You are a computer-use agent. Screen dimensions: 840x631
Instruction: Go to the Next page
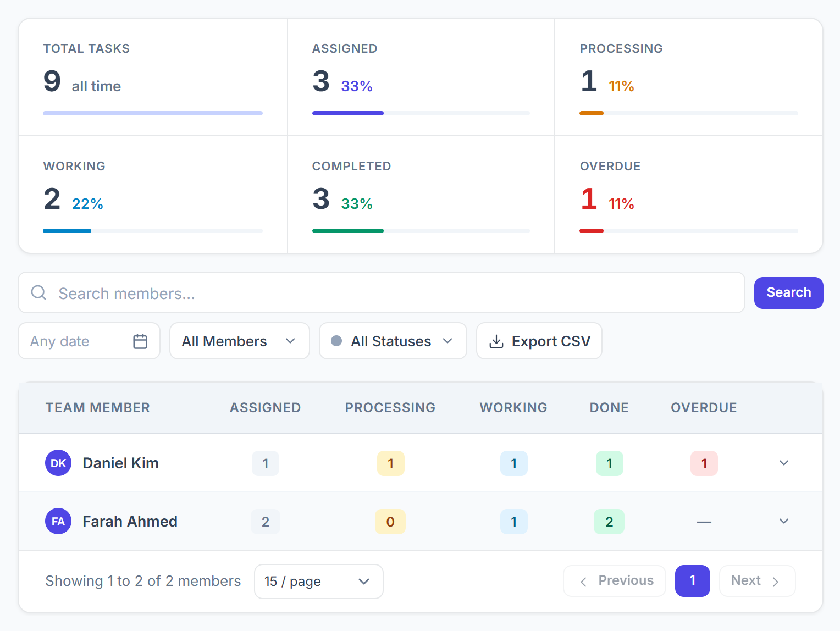[757, 581]
